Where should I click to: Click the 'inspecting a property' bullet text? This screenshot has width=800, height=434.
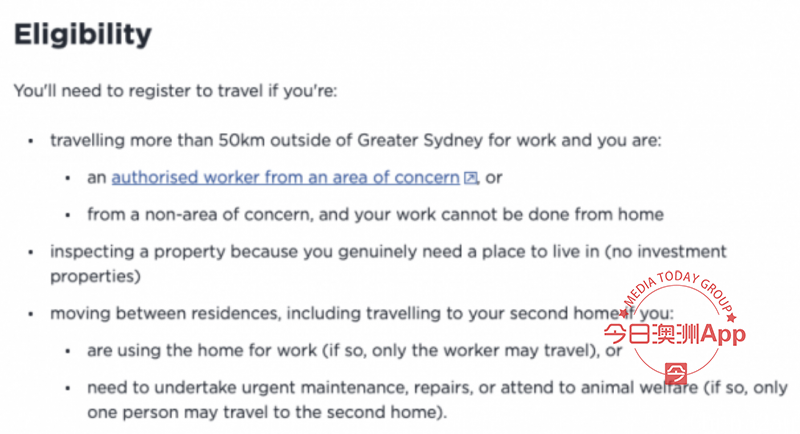click(388, 264)
